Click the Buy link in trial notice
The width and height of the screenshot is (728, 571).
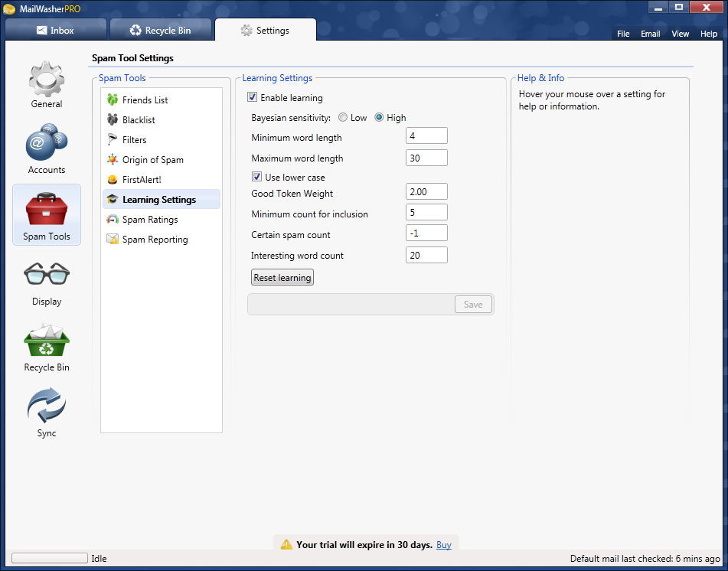(x=443, y=545)
